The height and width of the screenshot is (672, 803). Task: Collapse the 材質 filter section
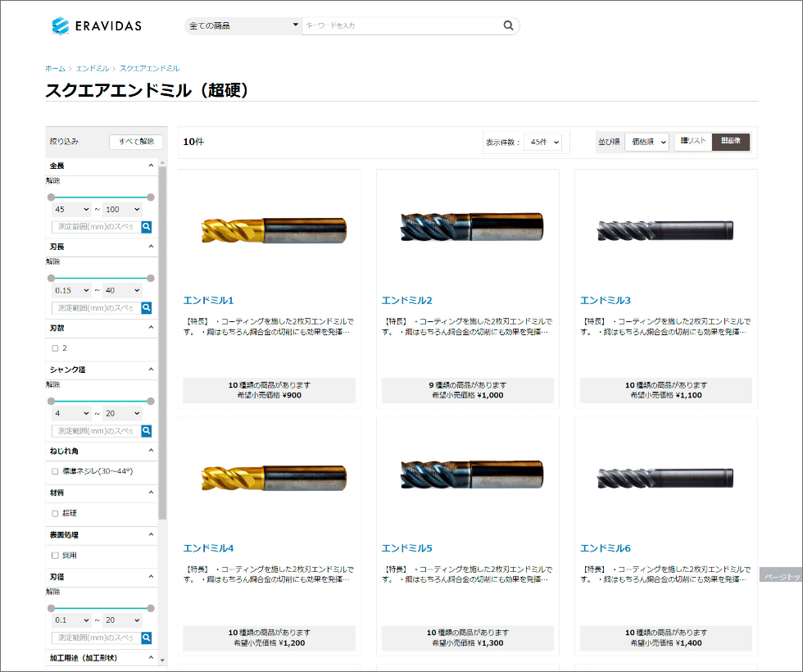click(151, 493)
